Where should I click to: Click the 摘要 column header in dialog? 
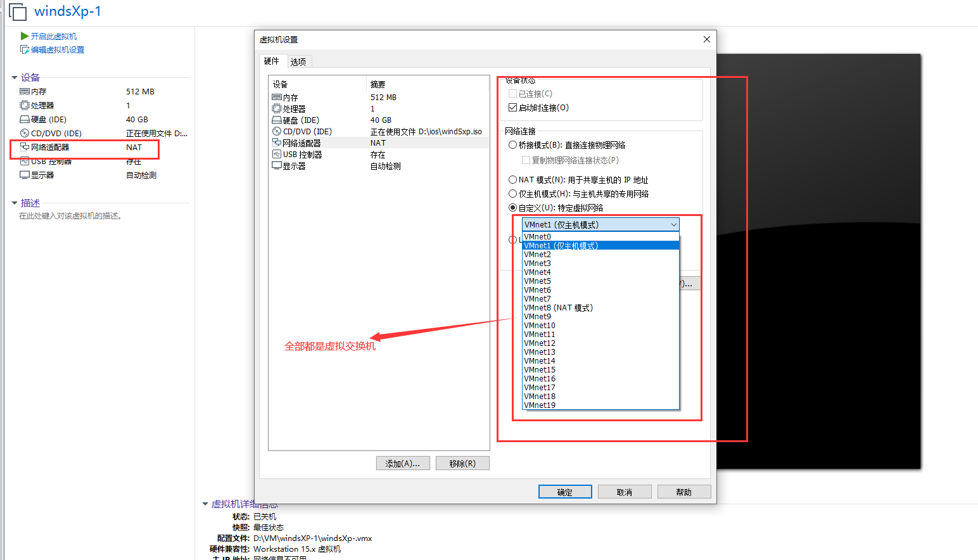[x=428, y=84]
